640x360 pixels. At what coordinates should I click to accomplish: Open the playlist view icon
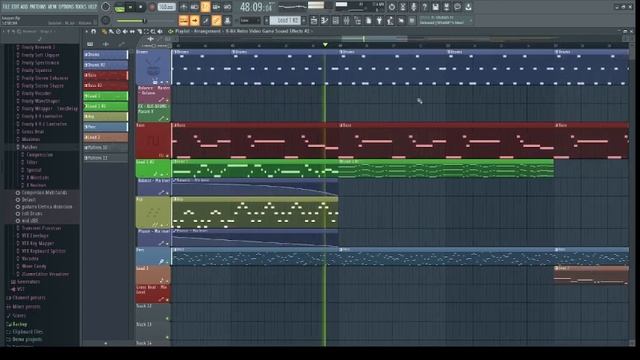point(313,20)
